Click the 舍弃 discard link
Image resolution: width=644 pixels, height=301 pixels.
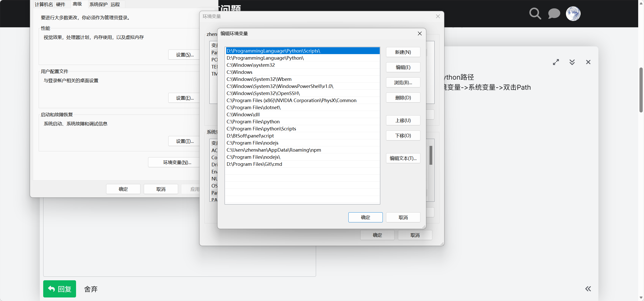tap(91, 289)
